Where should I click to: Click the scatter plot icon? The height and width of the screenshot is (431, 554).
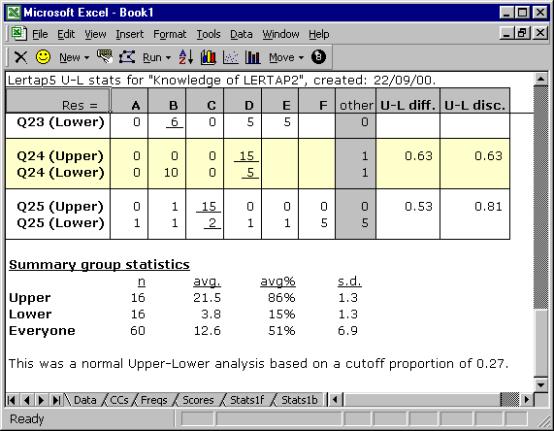[230, 57]
